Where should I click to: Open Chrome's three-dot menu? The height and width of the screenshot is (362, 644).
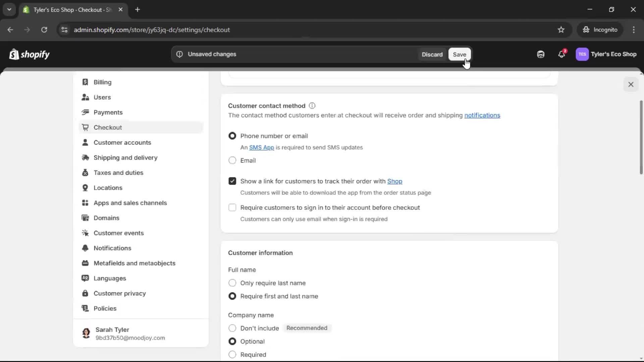(x=634, y=29)
